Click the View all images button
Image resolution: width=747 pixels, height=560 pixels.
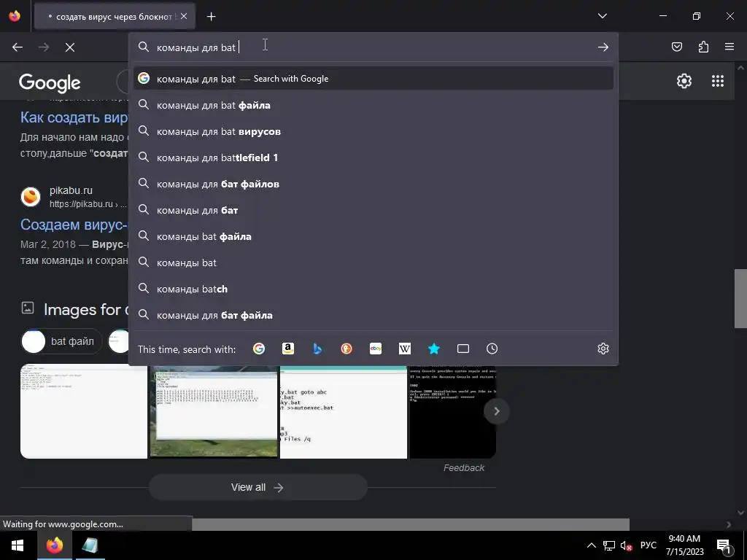tap(258, 487)
